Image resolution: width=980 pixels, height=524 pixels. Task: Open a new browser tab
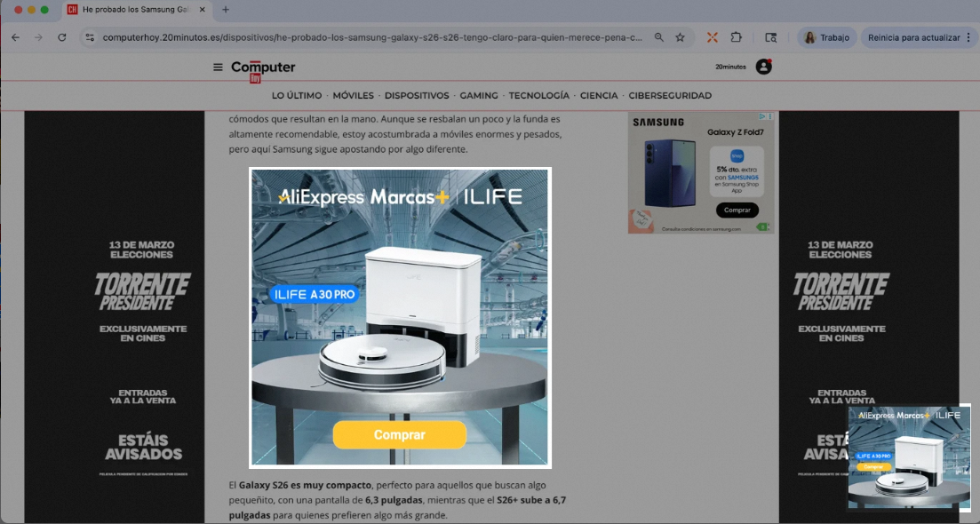pyautogui.click(x=226, y=10)
